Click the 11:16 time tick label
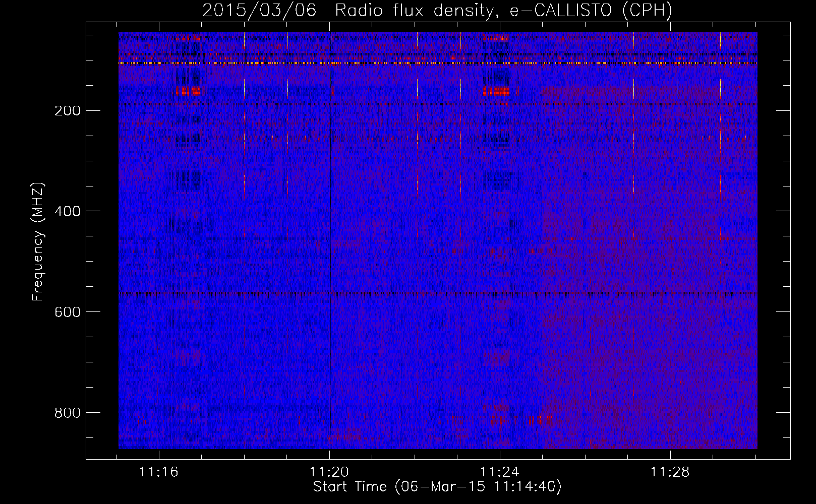 coord(159,472)
